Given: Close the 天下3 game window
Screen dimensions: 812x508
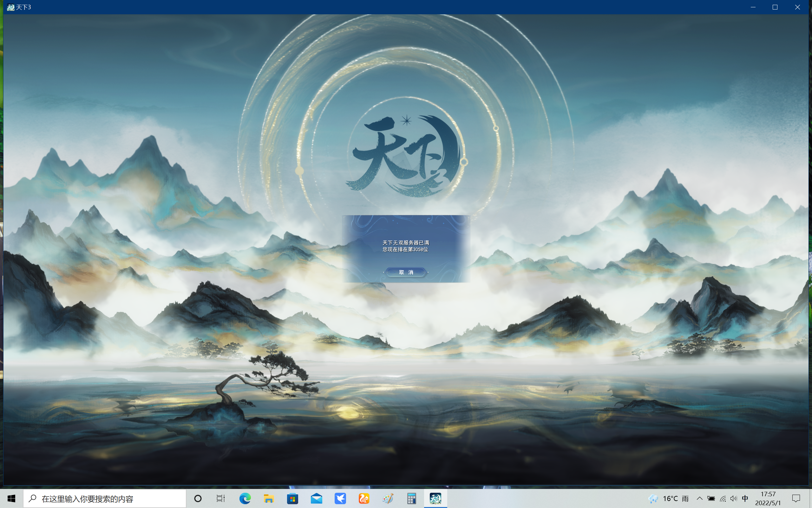Looking at the screenshot, I should tap(797, 7).
